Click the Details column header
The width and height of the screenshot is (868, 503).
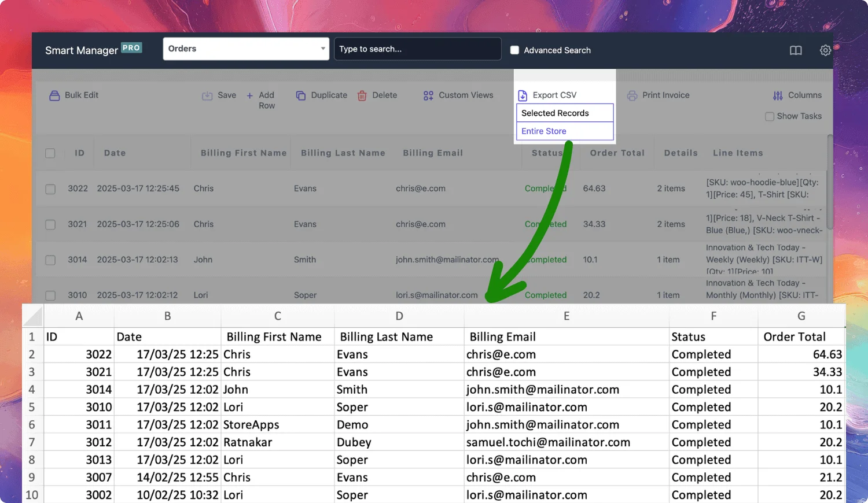pos(681,153)
